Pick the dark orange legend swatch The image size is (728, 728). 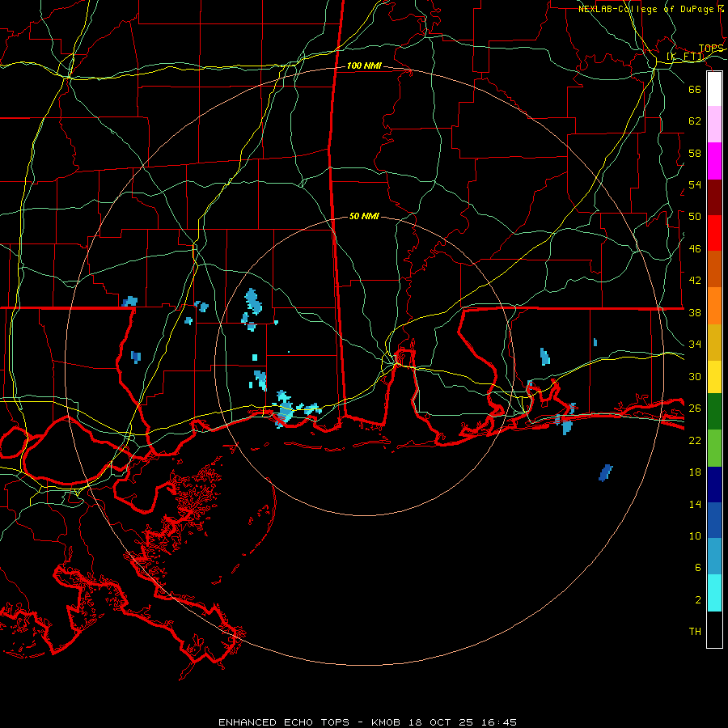click(714, 269)
